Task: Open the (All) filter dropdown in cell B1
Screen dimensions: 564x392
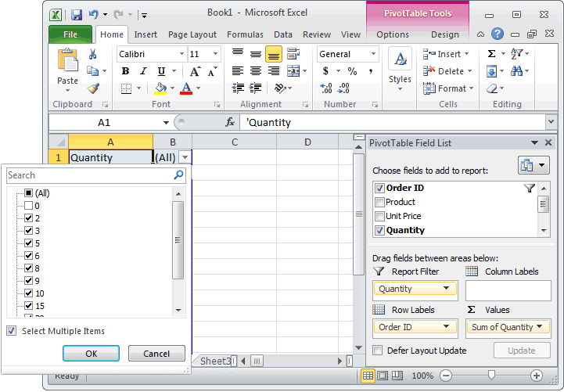Action: 185,157
